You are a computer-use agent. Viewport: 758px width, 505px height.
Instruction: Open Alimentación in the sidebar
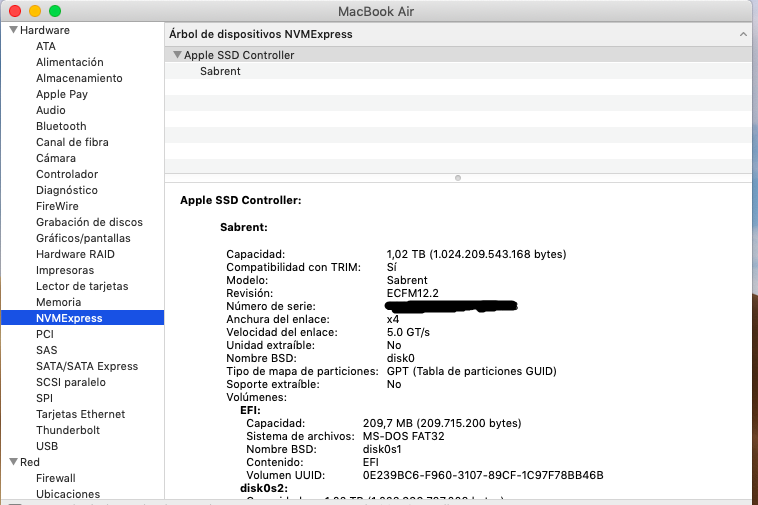[70, 62]
